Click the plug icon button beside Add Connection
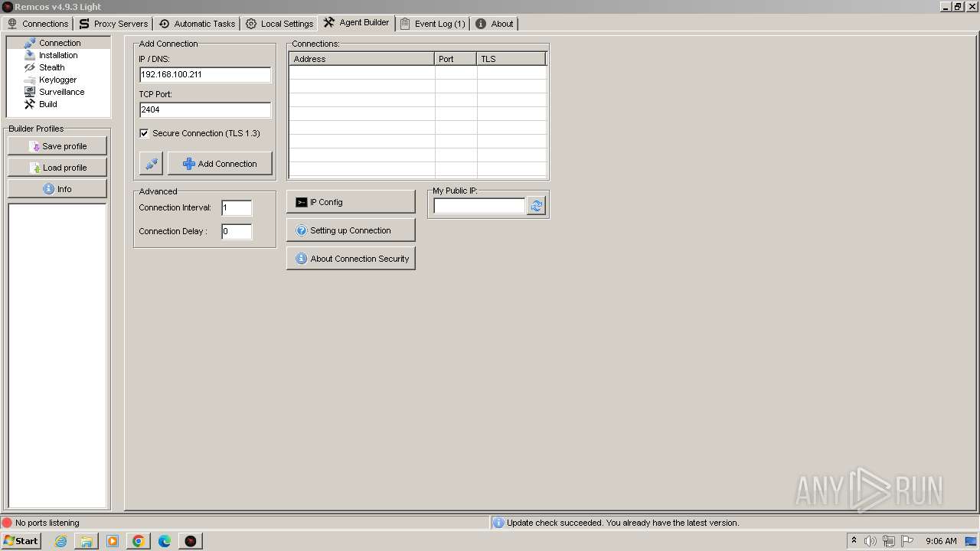The height and width of the screenshot is (551, 980). (x=152, y=164)
